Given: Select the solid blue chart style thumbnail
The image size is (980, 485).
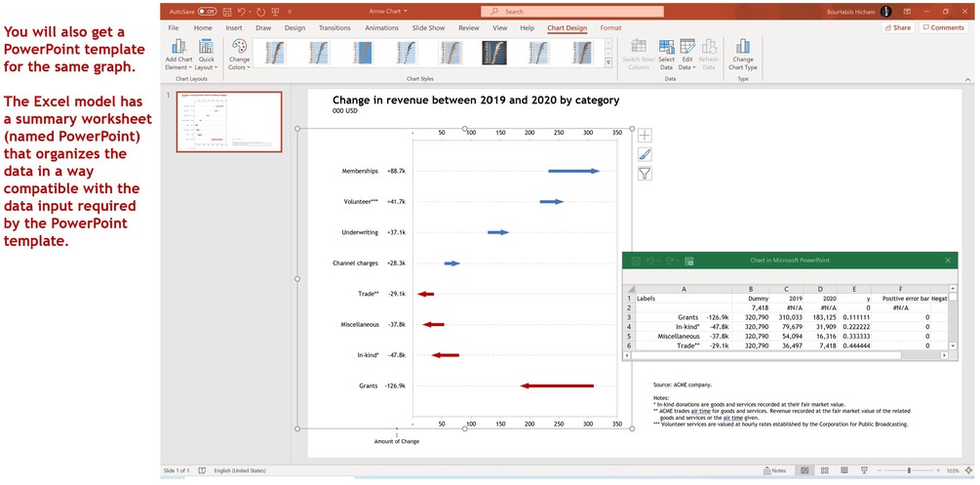Looking at the screenshot, I should pos(363,54).
